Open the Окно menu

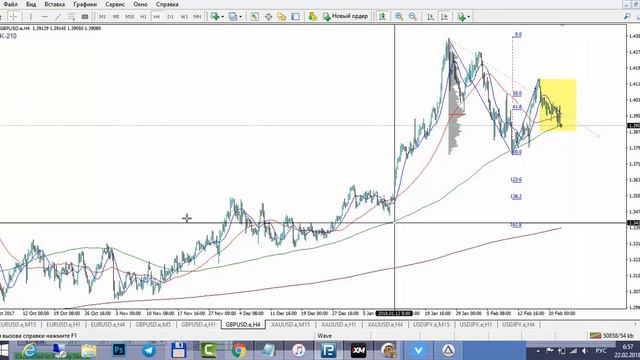140,4
